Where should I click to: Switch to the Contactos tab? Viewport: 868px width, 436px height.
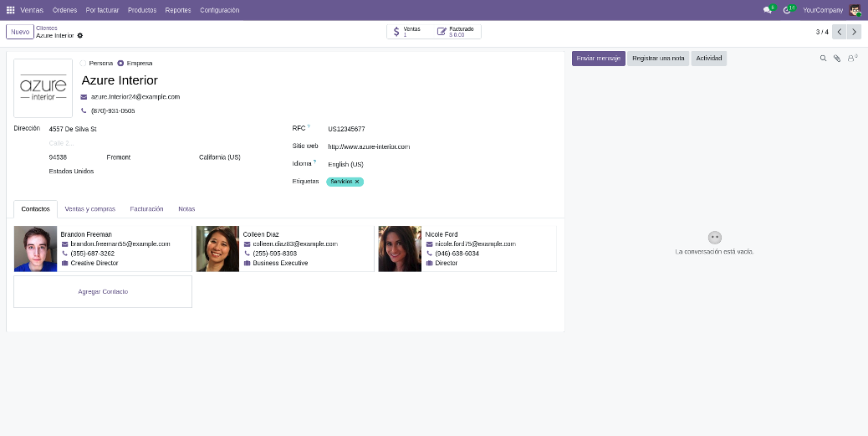(35, 209)
